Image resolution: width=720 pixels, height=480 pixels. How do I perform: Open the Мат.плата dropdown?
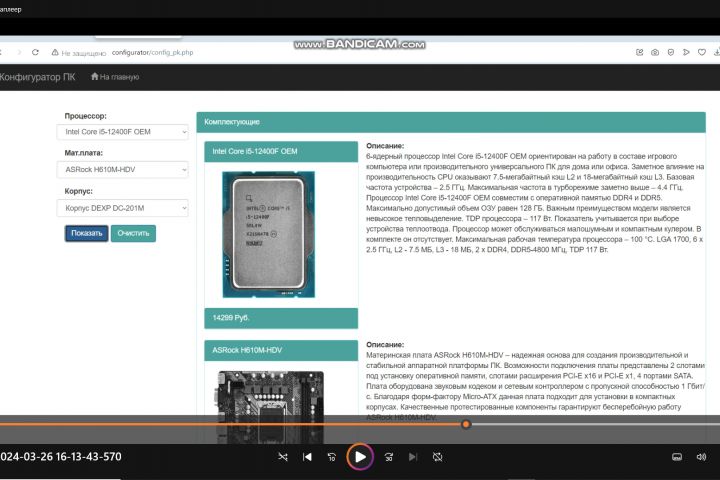coord(123,169)
